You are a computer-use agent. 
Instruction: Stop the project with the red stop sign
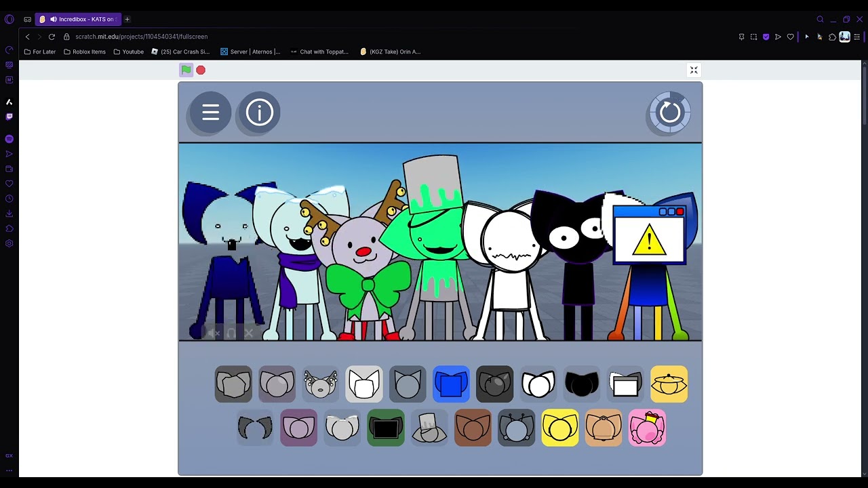pos(201,70)
